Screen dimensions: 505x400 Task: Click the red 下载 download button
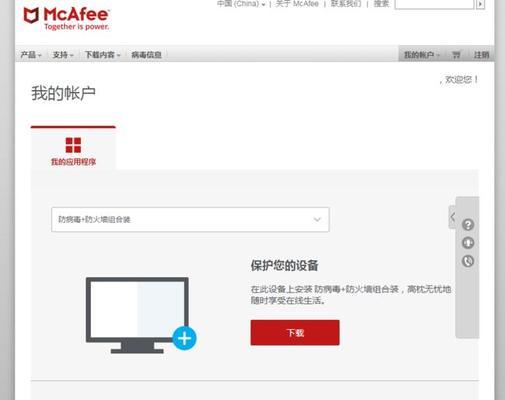tap(295, 332)
